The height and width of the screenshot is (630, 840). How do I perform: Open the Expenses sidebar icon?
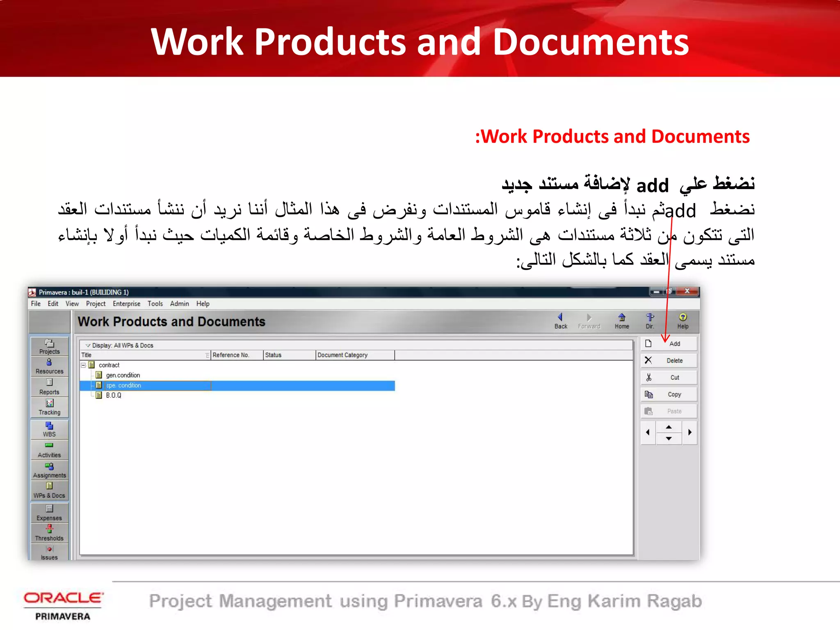pos(49,513)
